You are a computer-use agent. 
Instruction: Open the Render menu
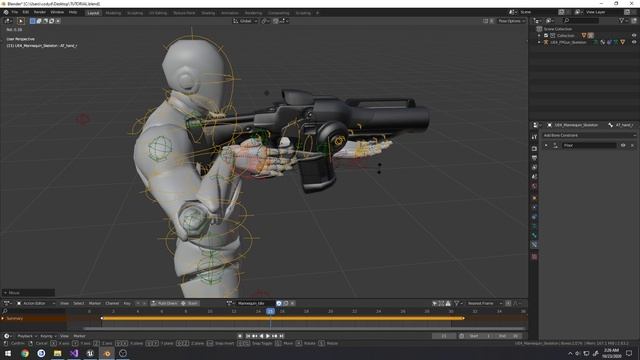pos(40,12)
